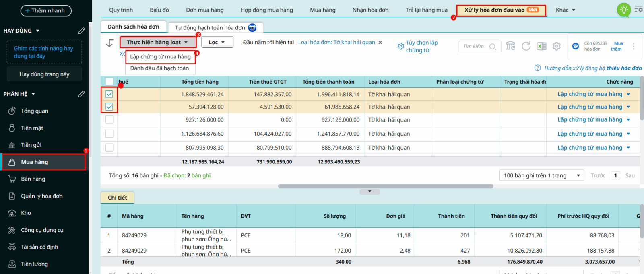Click the Thêm nhanh button
Image resolution: width=644 pixels, height=274 pixels.
pyautogui.click(x=46, y=11)
